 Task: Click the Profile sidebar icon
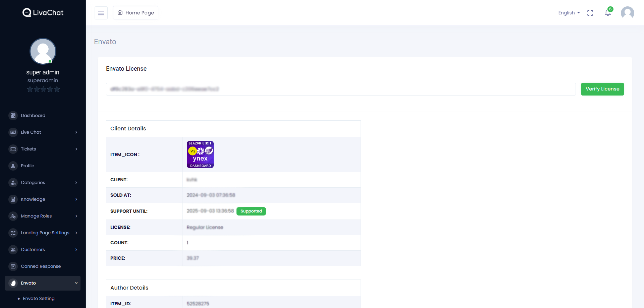tap(13, 166)
